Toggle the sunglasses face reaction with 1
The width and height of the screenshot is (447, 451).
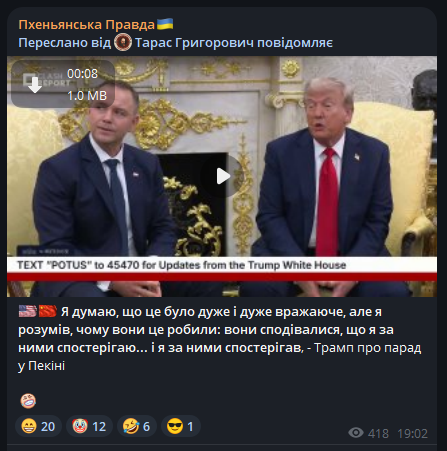tap(181, 426)
